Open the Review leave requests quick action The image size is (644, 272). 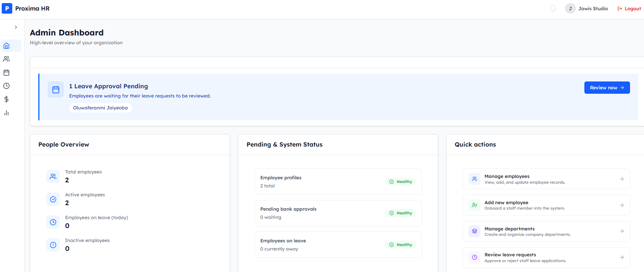[546, 258]
